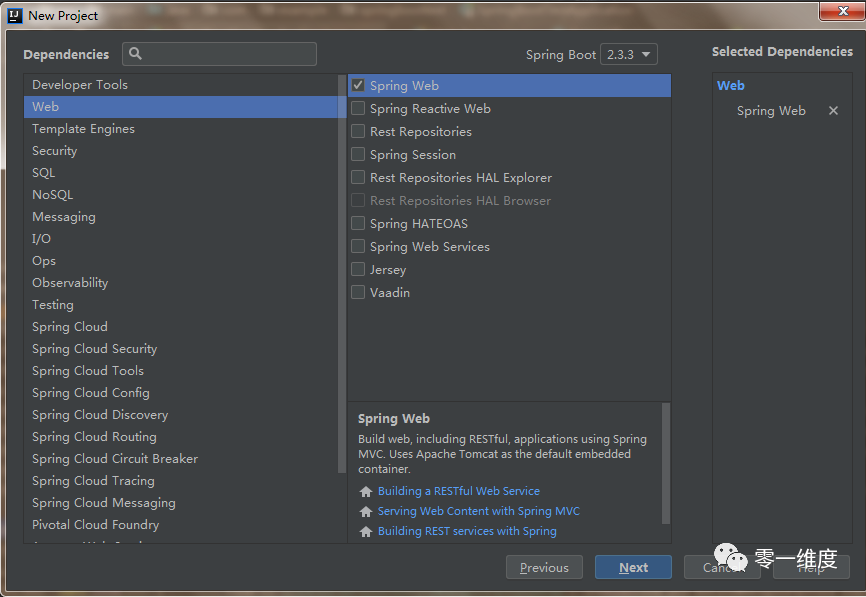
Task: Go to Next step
Action: tap(633, 567)
